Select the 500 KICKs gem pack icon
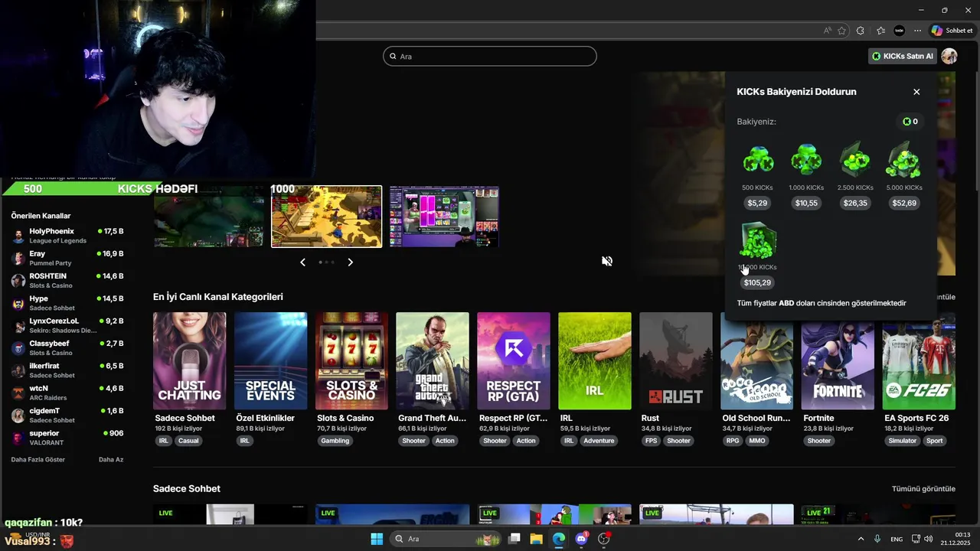The height and width of the screenshot is (551, 980). [x=758, y=160]
